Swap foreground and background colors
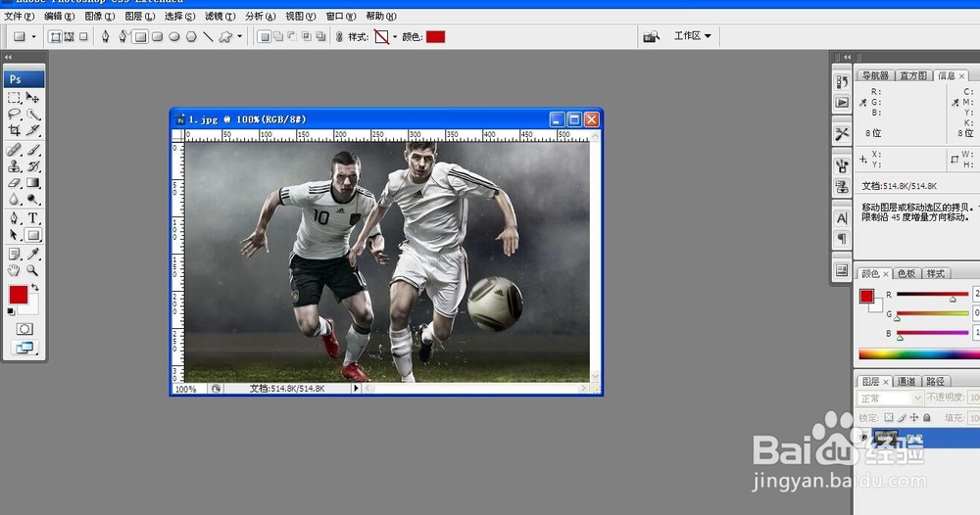 [35, 288]
